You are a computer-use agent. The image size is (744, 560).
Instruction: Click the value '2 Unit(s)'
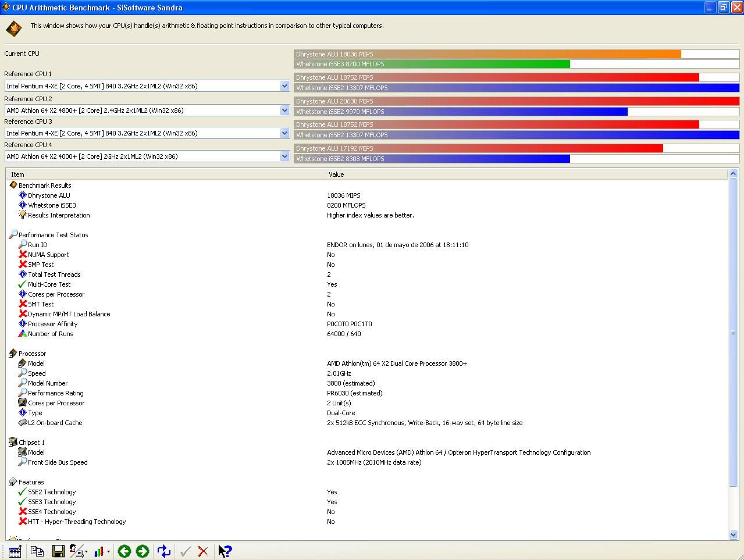[339, 403]
